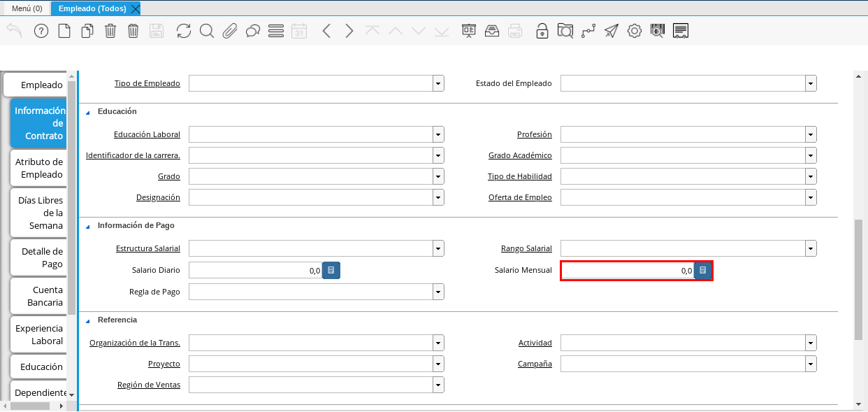Click the Salario Diario amount field
Screen dimensions: 868x412
click(x=255, y=270)
